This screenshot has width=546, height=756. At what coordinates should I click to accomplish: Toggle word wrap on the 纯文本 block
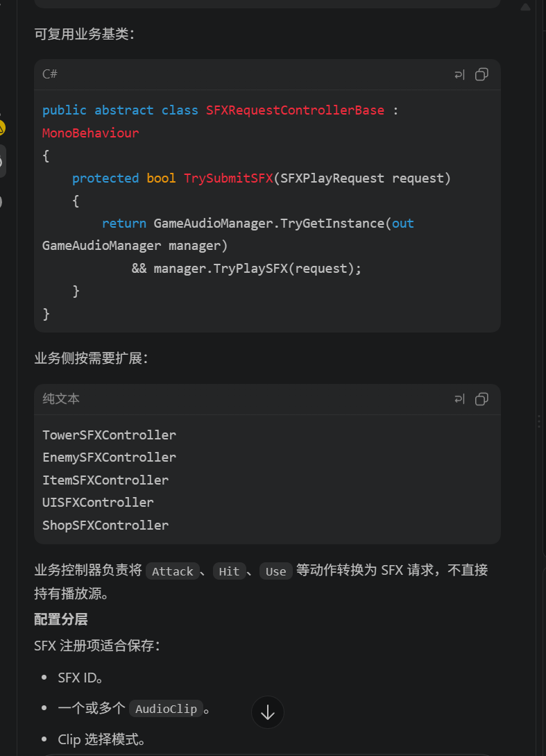[460, 399]
